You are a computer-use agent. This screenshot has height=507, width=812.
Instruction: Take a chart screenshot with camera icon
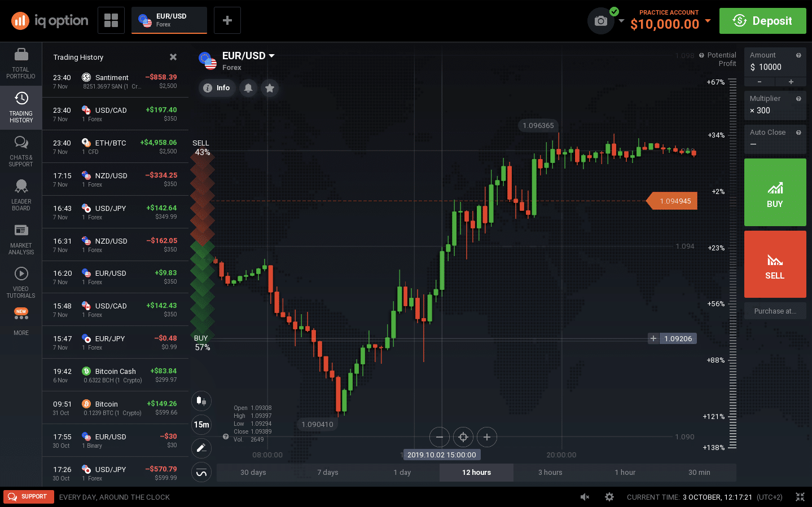coord(601,21)
